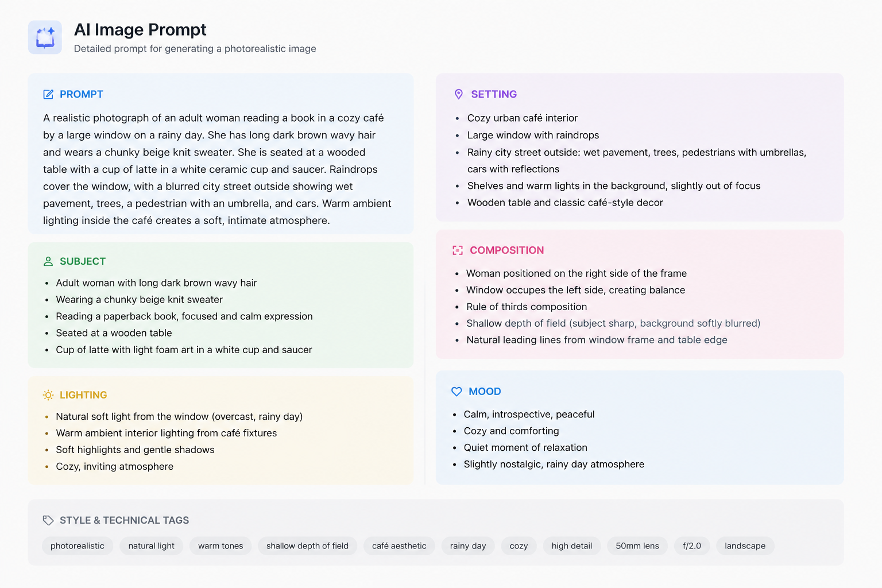Click the high detail tag
This screenshot has width=882, height=588.
pyautogui.click(x=572, y=546)
